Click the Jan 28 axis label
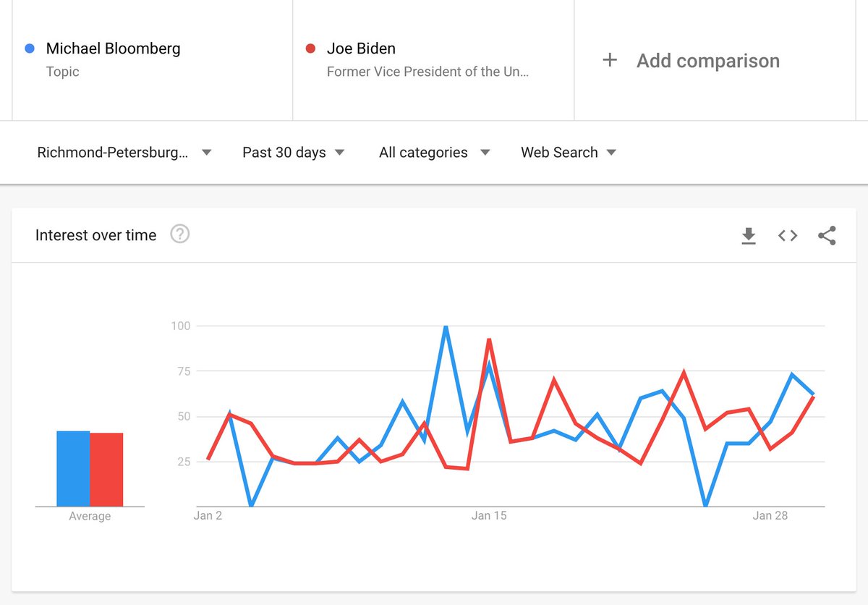The image size is (868, 605). pyautogui.click(x=770, y=516)
